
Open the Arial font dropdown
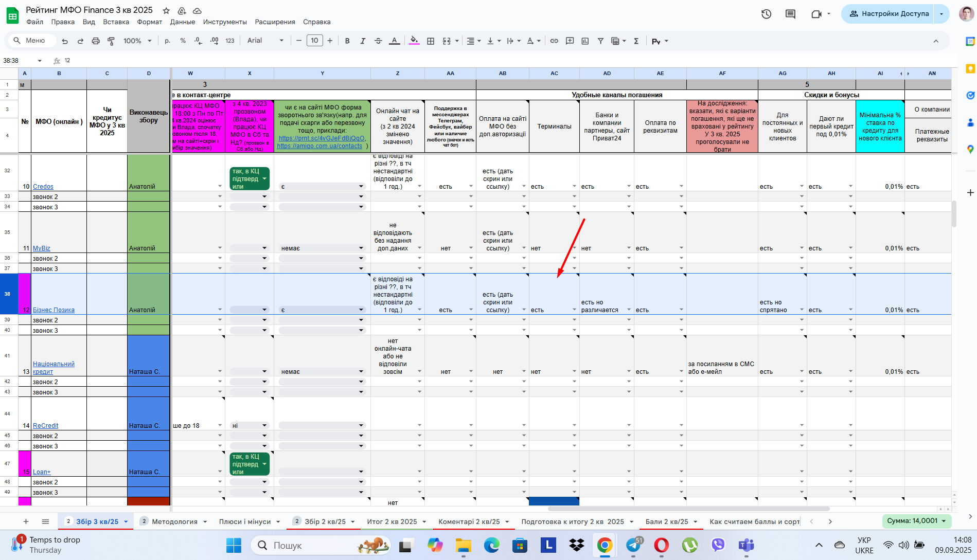point(265,41)
